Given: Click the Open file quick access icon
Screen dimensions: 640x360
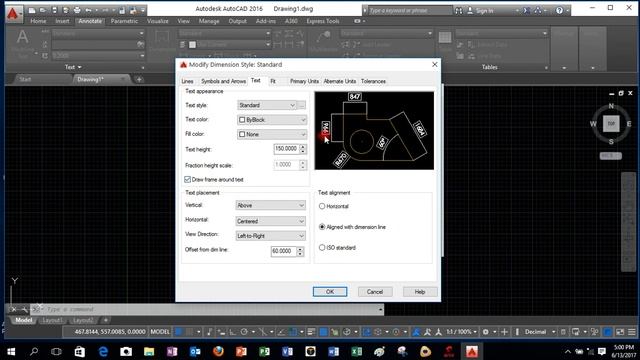Looking at the screenshot, I should 43,10.
